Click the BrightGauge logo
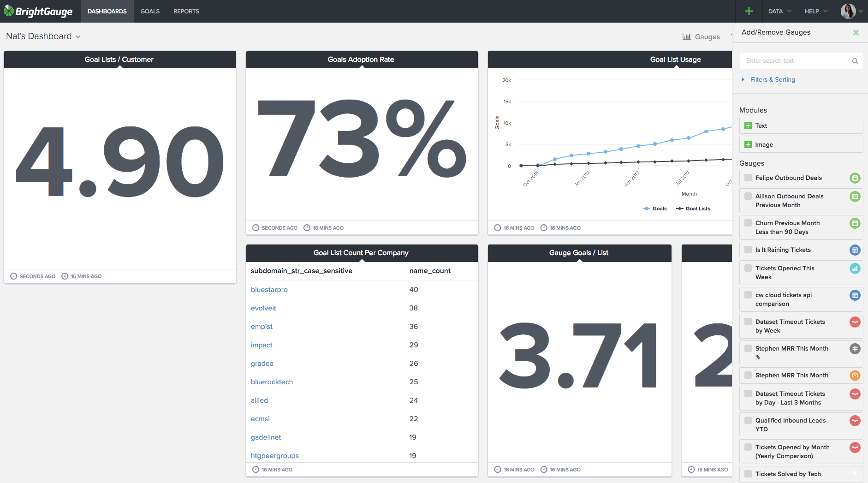 [38, 11]
